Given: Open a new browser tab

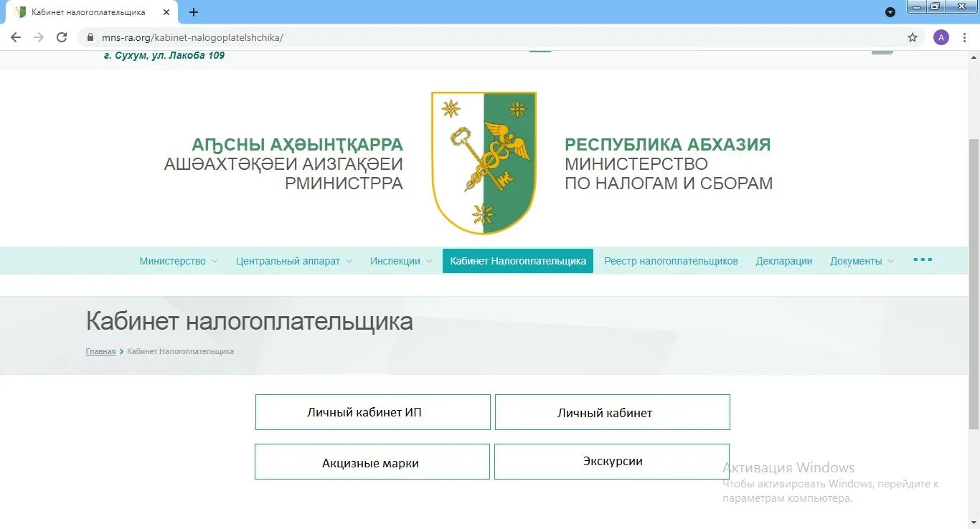Looking at the screenshot, I should [x=194, y=12].
